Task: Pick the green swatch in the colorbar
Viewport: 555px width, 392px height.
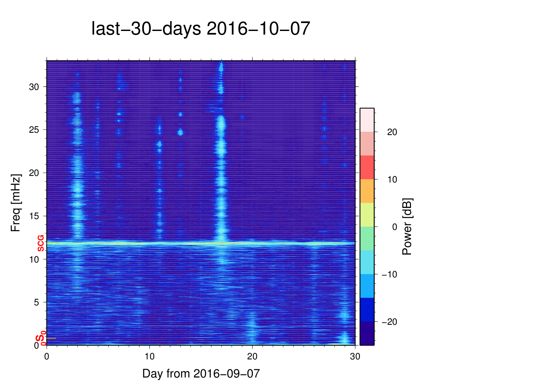Action: coord(367,238)
